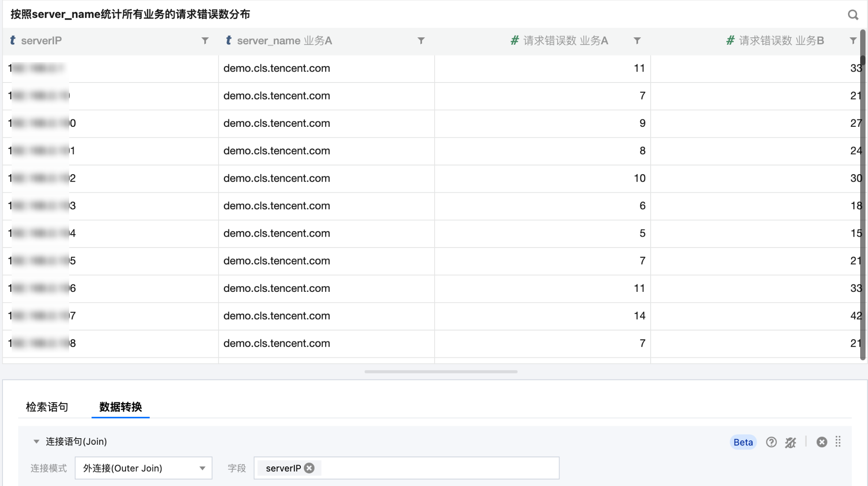Click the horizontal resize handle below table
Image resolution: width=868 pixels, height=486 pixels.
441,372
